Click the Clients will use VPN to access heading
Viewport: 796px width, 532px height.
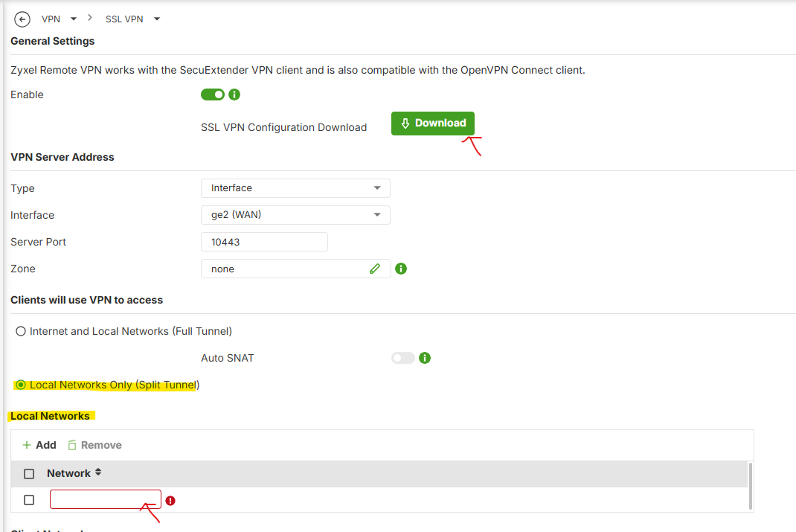click(x=87, y=300)
